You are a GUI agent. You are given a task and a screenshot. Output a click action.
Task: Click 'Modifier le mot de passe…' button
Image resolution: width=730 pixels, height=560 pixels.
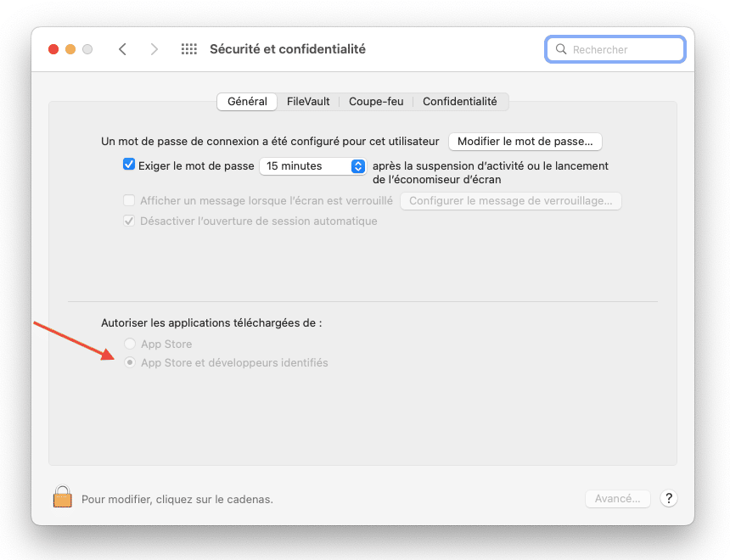(525, 142)
